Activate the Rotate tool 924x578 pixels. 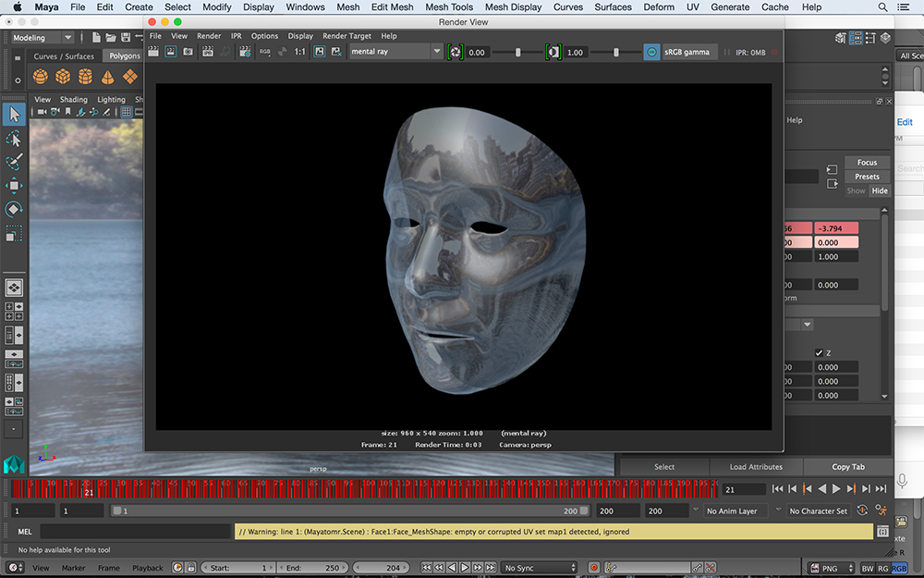click(x=14, y=210)
